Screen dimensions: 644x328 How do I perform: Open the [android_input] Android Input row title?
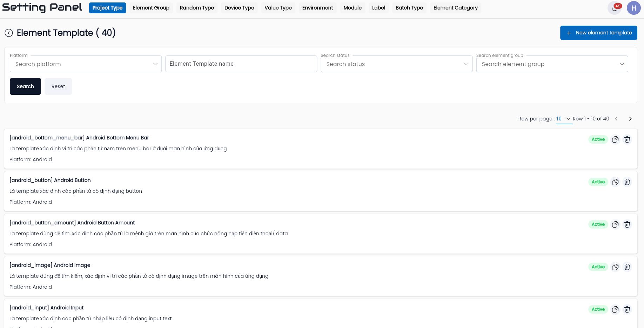point(47,308)
